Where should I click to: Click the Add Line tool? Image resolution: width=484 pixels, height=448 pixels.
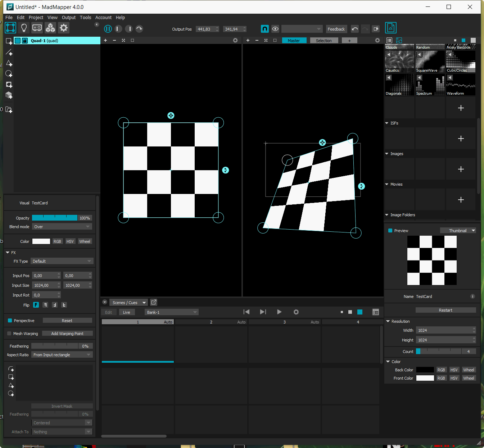(9, 53)
